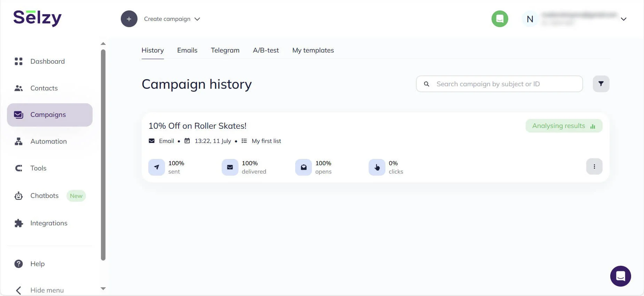Open the 10% Off on Roller Skates campaign
The width and height of the screenshot is (644, 296).
click(x=197, y=126)
